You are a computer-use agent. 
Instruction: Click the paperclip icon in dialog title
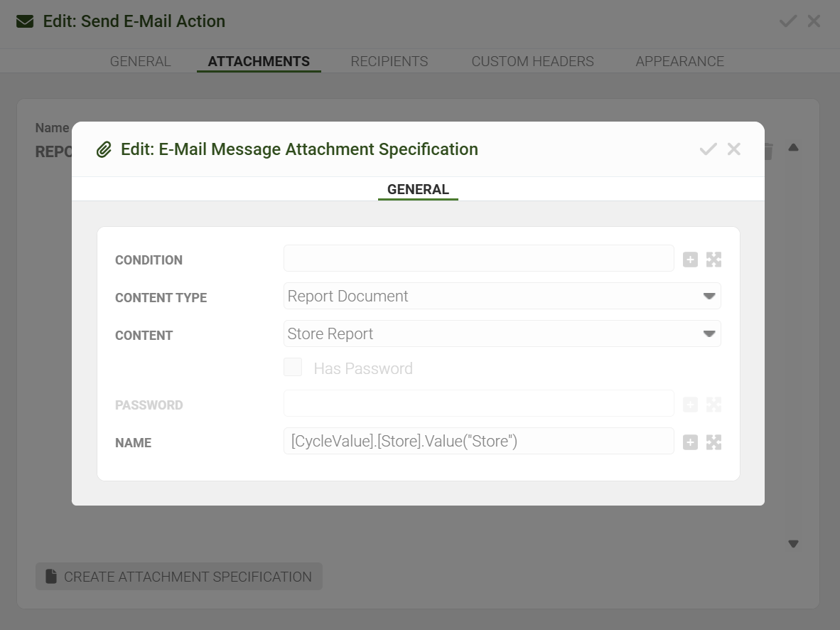tap(104, 150)
